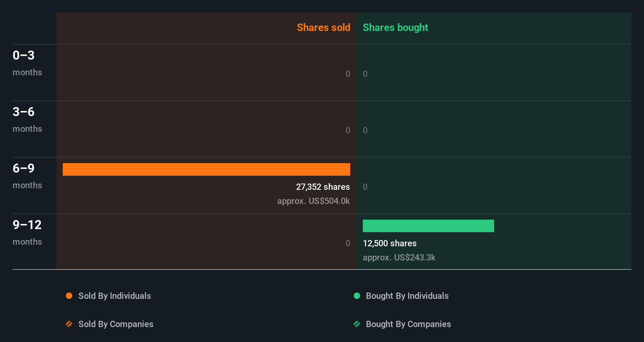The height and width of the screenshot is (342, 644).
Task: Click the sold zero value in 9–12 months row
Action: (x=347, y=243)
